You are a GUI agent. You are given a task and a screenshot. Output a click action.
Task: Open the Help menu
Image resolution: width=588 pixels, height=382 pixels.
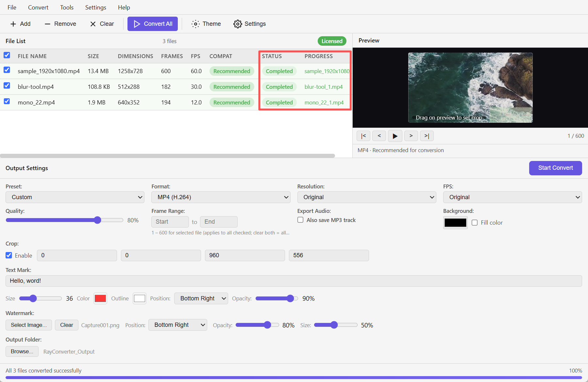pyautogui.click(x=124, y=7)
